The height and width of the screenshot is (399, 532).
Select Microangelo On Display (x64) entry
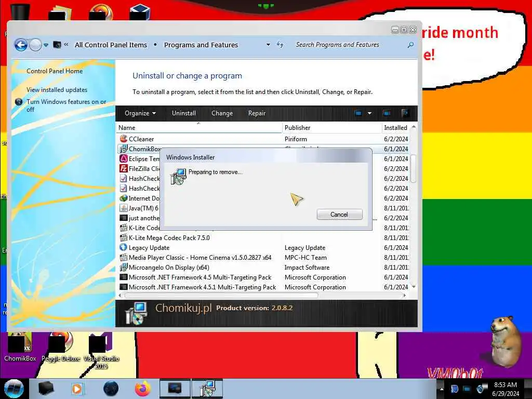point(169,268)
